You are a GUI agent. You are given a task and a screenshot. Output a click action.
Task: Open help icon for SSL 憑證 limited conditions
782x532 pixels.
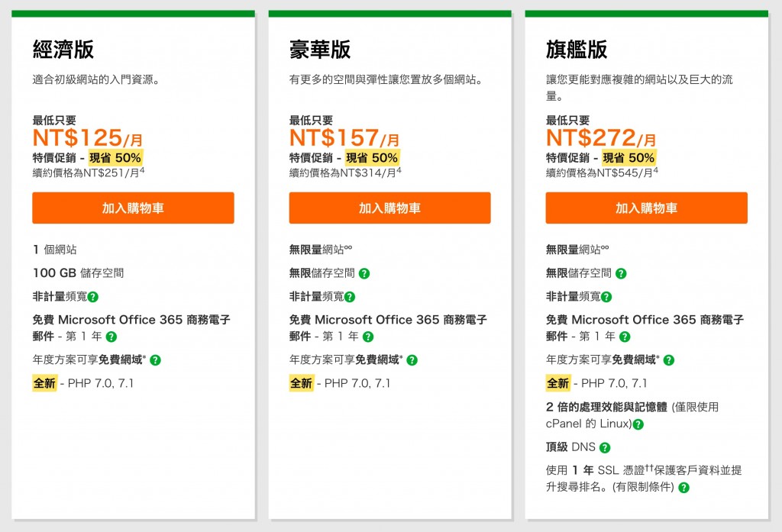(684, 488)
